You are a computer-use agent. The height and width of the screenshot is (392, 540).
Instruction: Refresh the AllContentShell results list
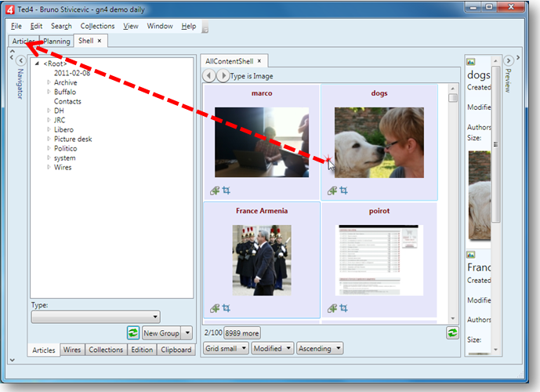pyautogui.click(x=452, y=332)
